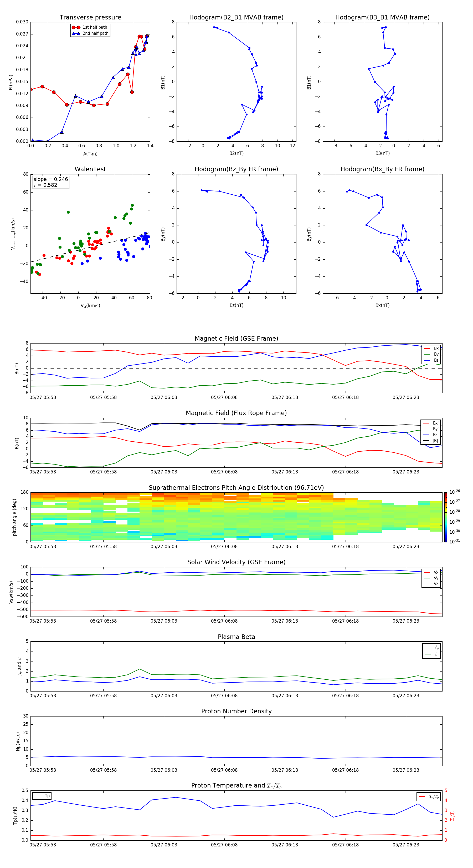473x868 pixels.
Task: Select "05/27 06:08" tick under Plasma Beta panel
Action: click(x=224, y=696)
